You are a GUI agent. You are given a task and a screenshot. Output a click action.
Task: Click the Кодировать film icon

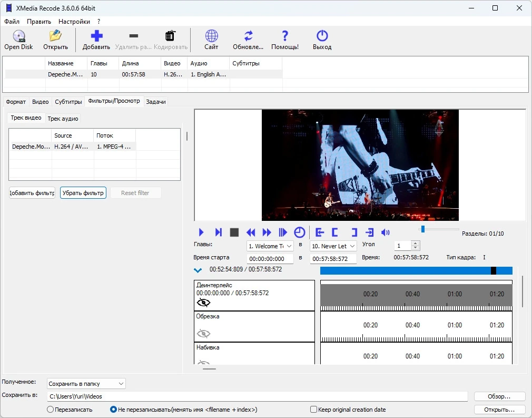click(x=170, y=36)
